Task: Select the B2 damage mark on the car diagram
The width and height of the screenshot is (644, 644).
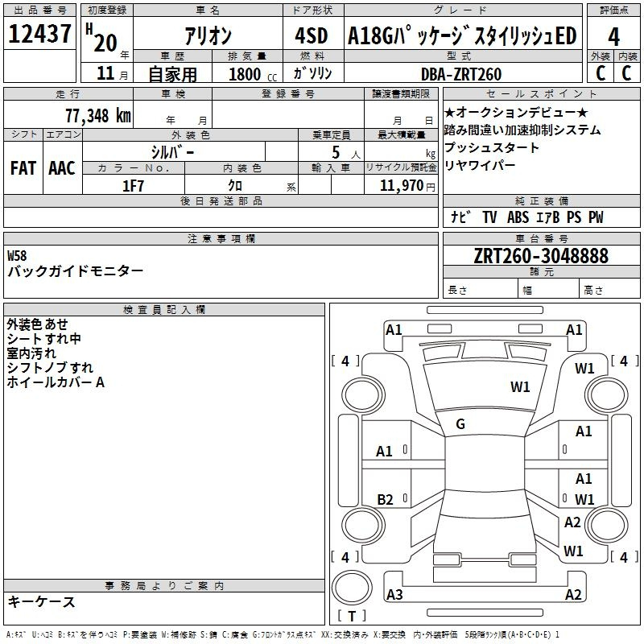Action: pos(385,500)
